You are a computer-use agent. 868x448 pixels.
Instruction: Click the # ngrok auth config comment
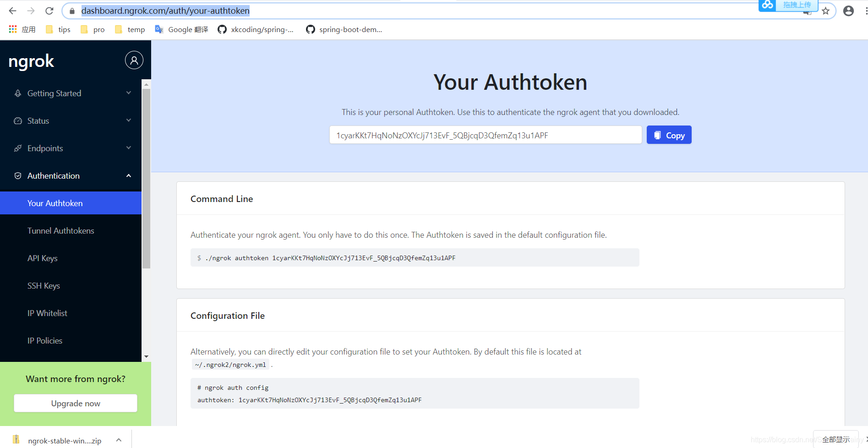coord(233,388)
